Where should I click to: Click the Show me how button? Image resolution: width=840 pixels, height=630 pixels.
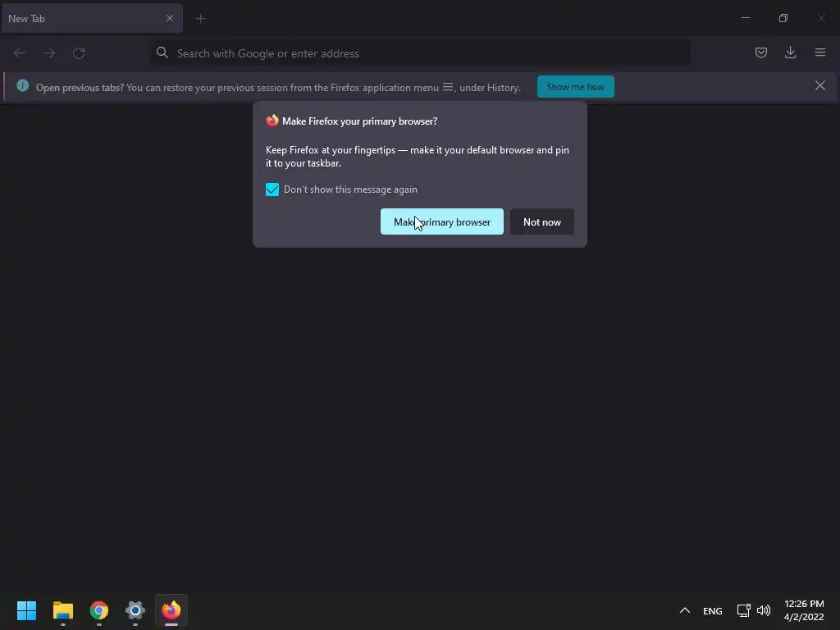[x=575, y=87]
